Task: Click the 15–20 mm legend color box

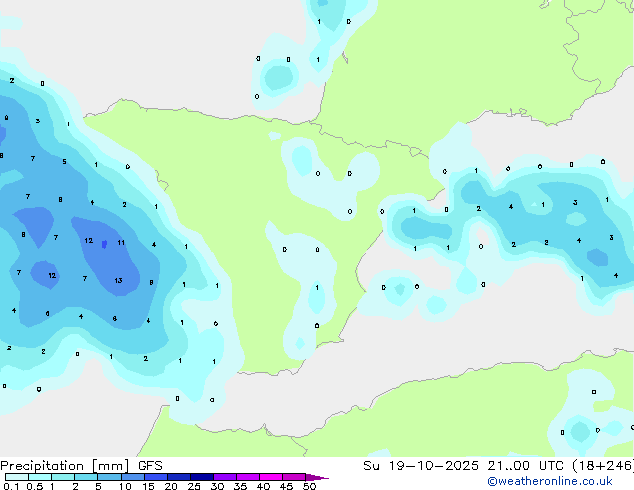Action: tap(156, 477)
